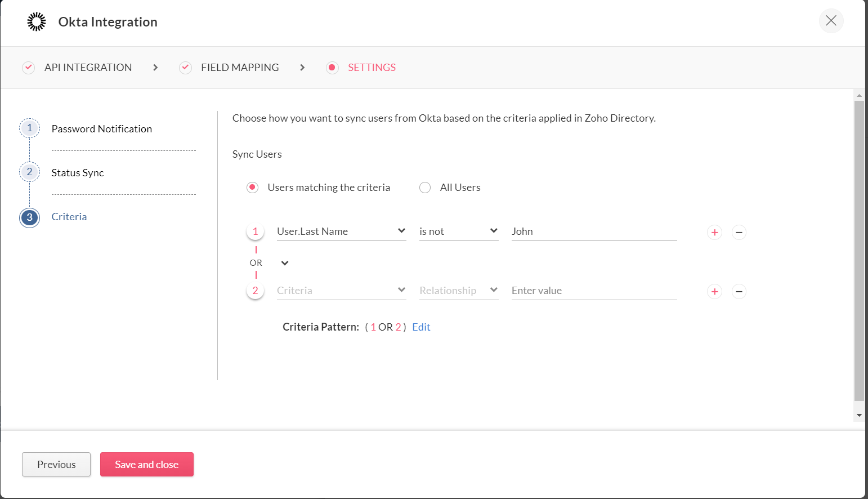Screen dimensions: 868x499
Task: Open the "is not" relationship dropdown
Action: point(458,231)
